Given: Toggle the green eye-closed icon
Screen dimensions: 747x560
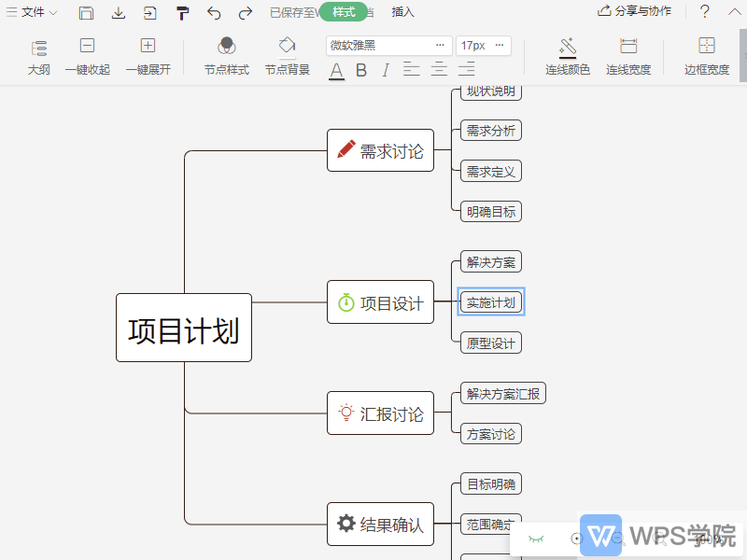Looking at the screenshot, I should pyautogui.click(x=536, y=539).
